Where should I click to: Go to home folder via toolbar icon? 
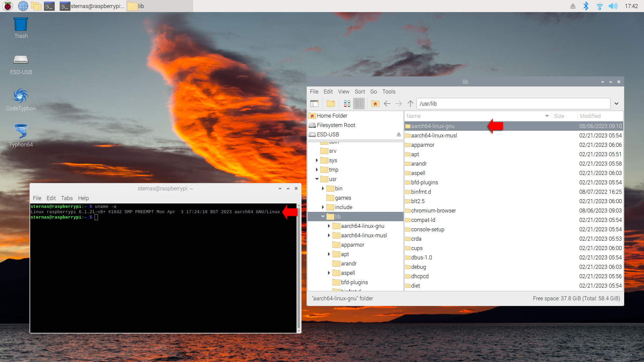pyautogui.click(x=375, y=104)
